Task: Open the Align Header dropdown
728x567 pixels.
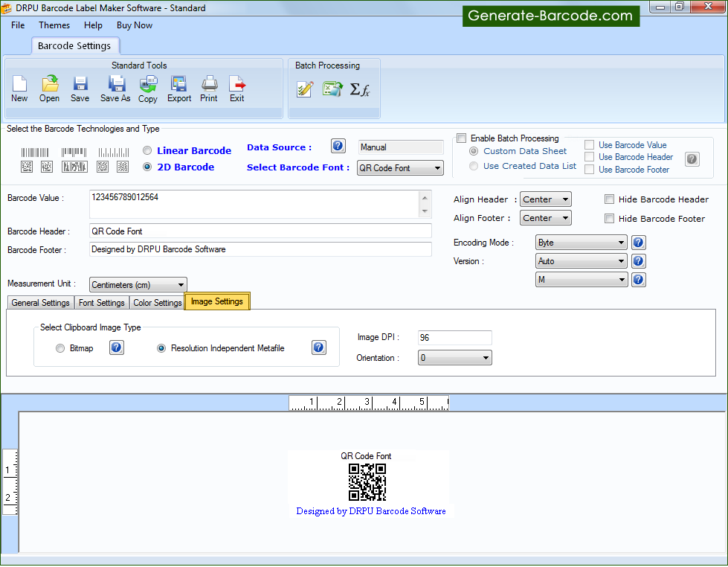Action: point(546,199)
